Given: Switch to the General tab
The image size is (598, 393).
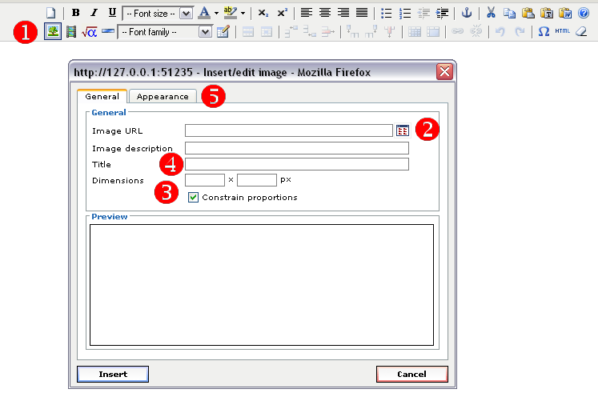Looking at the screenshot, I should 102,96.
